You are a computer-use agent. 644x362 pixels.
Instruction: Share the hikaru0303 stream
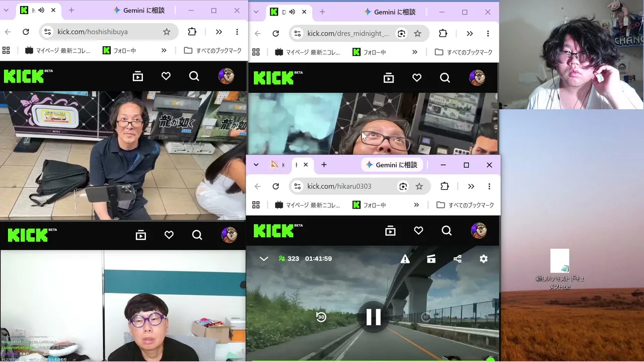pyautogui.click(x=457, y=258)
